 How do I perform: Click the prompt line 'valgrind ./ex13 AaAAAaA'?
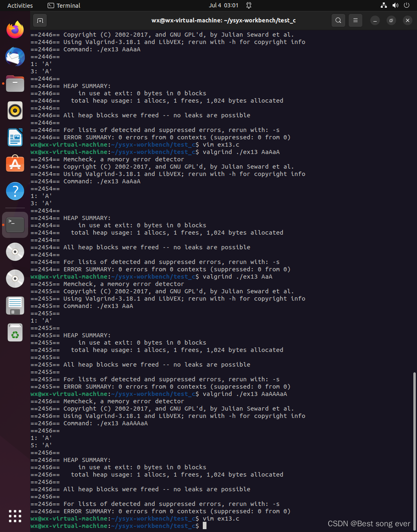159,394
